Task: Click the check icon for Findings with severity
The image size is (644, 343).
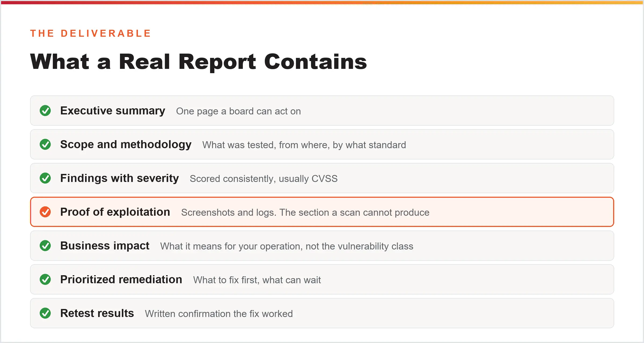Action: [x=45, y=178]
